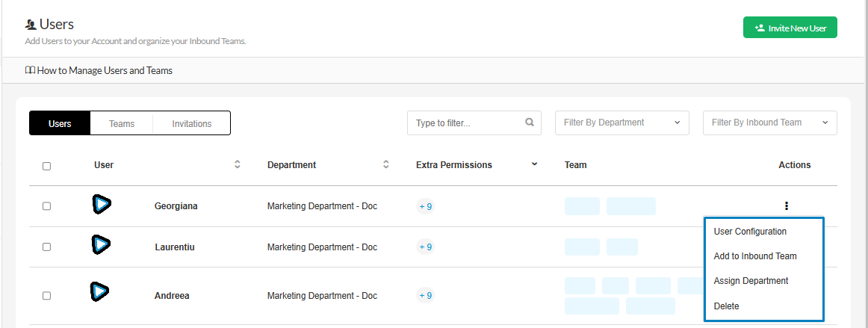Click Laurentiu's avatar icon
Image resolution: width=868 pixels, height=328 pixels.
pyautogui.click(x=102, y=244)
